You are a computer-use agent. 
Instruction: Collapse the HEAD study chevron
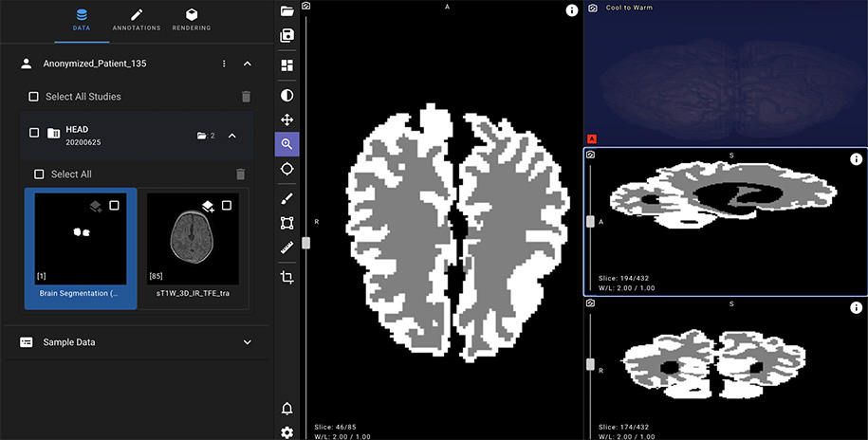[232, 136]
